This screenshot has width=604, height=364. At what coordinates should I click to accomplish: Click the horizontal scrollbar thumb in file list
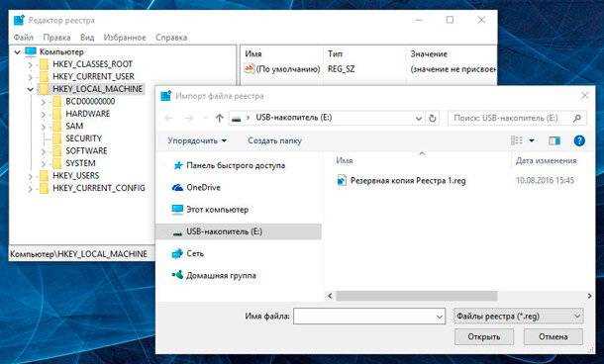417,296
